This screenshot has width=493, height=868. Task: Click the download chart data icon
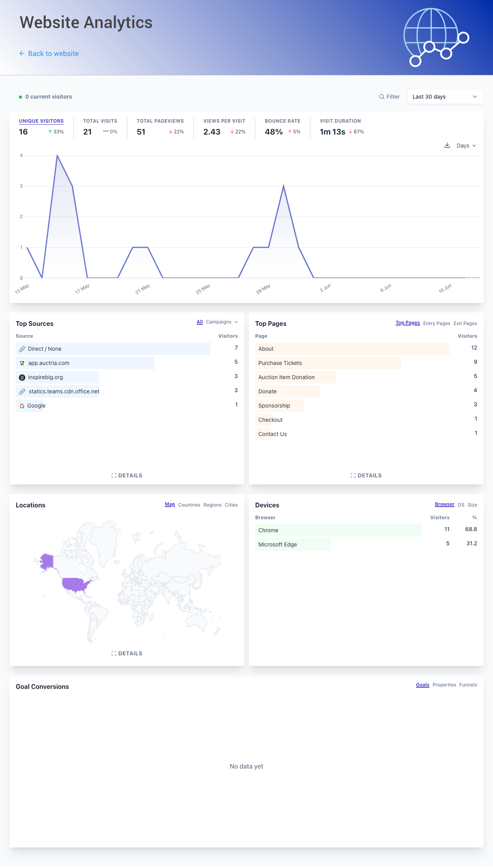[x=447, y=146]
